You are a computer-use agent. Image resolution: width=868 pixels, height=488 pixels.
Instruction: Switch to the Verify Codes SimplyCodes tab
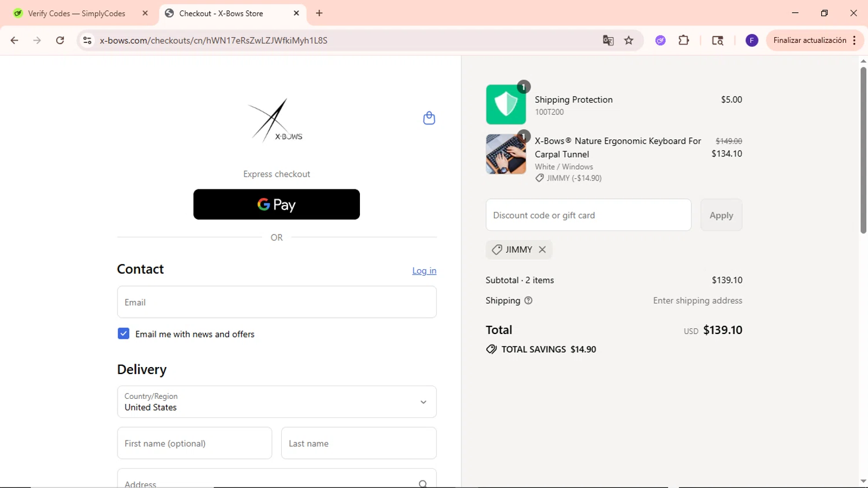80,13
